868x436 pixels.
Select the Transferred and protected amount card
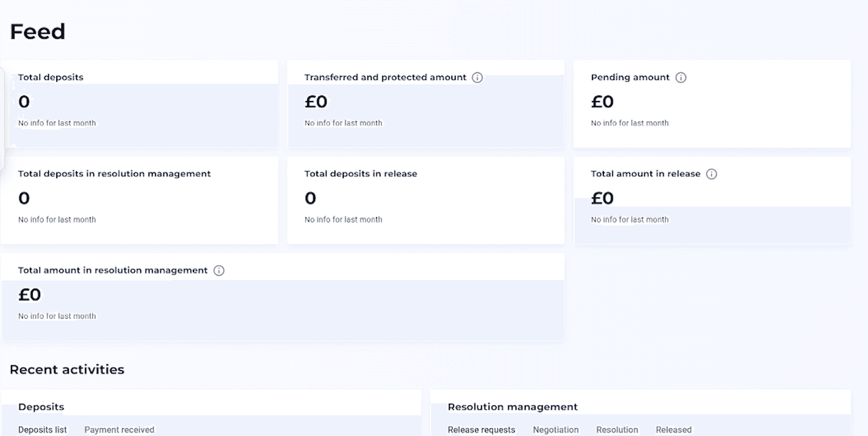425,104
